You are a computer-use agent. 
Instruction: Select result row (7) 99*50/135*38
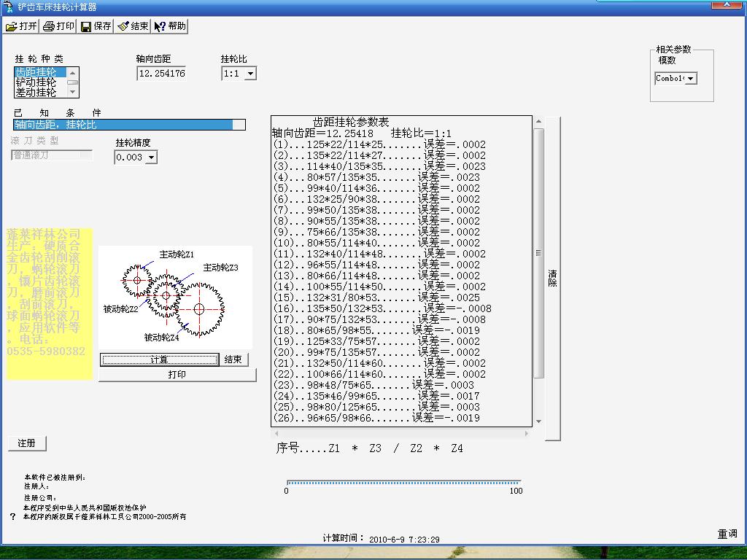(x=376, y=210)
